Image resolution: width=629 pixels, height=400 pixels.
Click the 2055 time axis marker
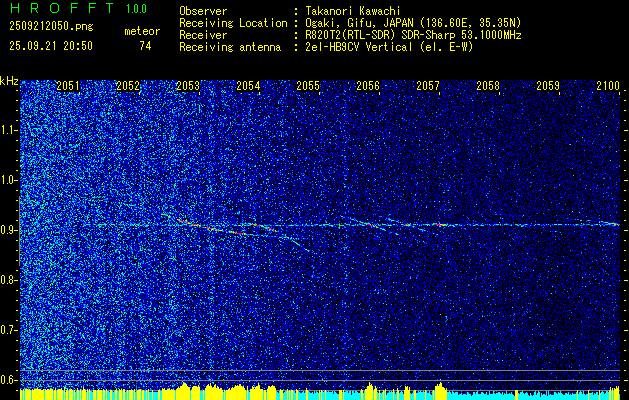308,85
